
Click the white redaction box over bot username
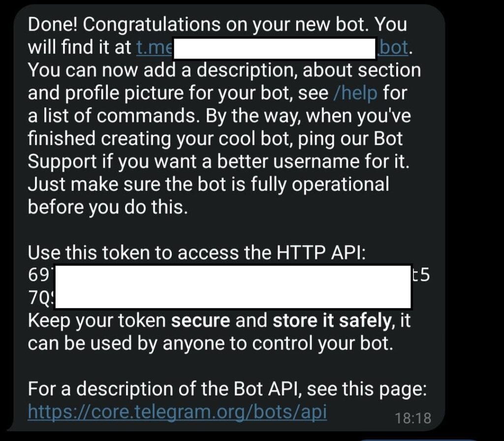pyautogui.click(x=276, y=48)
